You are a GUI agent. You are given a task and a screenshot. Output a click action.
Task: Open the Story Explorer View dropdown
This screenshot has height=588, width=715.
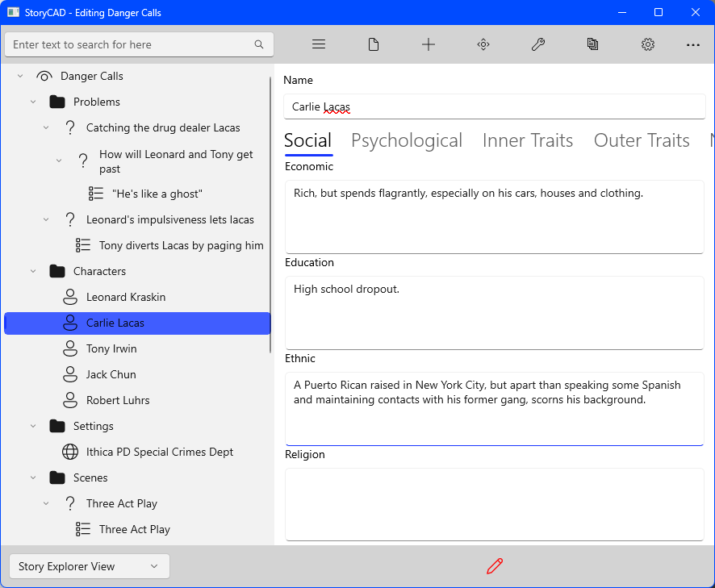tap(89, 566)
